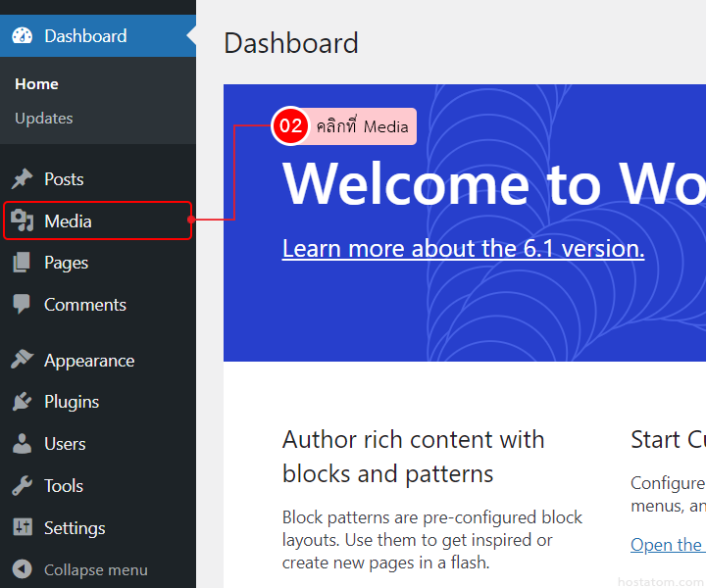Click the Tools wrench icon
Viewport: 706px width, 588px height.
(22, 486)
